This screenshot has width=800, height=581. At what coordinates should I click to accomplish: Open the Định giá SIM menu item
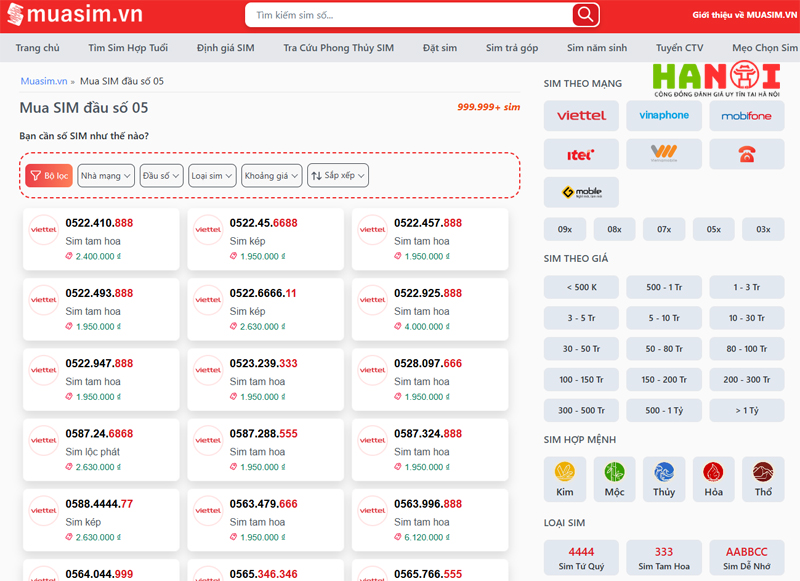225,48
